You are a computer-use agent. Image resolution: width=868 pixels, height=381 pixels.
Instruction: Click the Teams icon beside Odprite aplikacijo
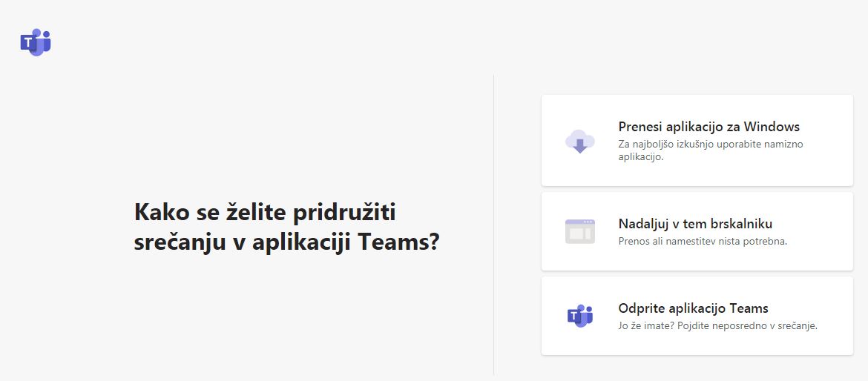point(579,316)
